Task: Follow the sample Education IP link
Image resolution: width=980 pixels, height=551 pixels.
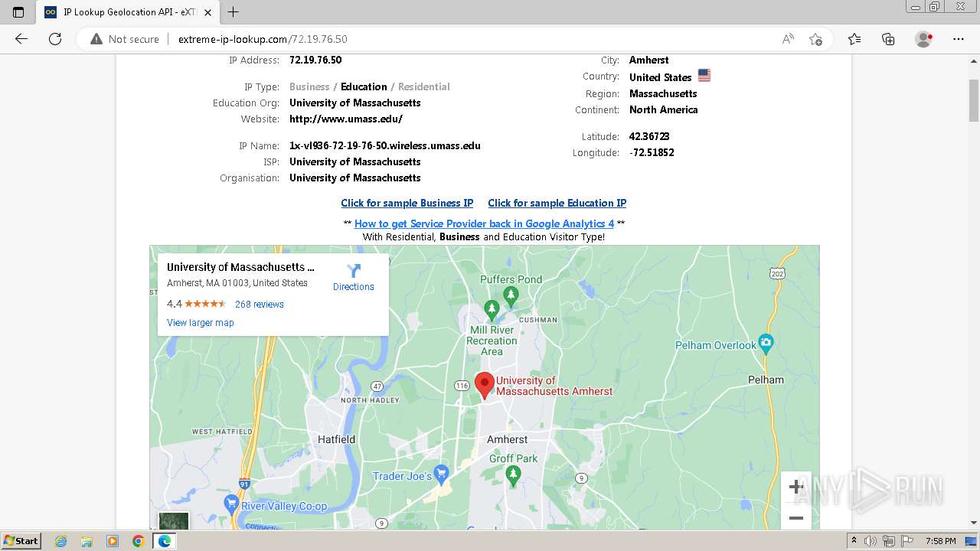Action: point(557,203)
